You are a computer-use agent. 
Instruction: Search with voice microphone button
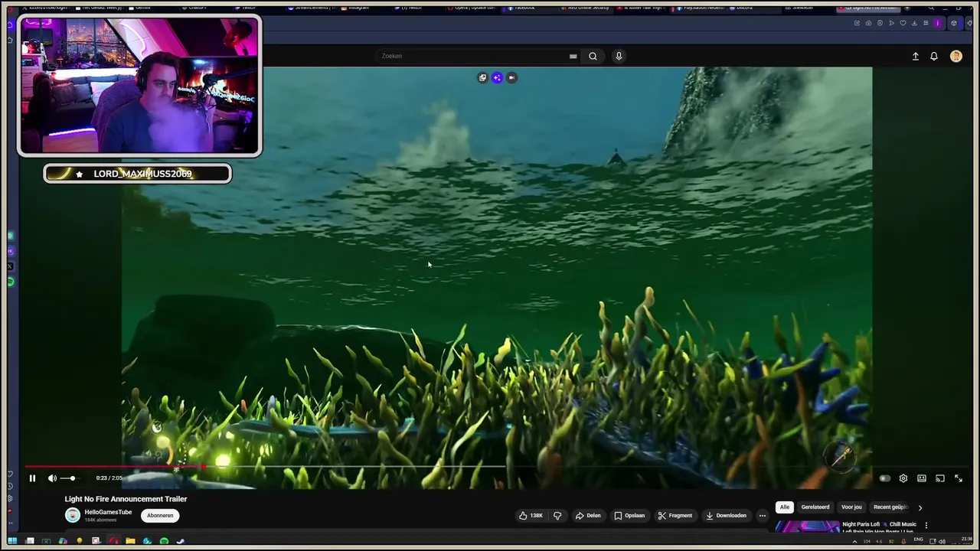(619, 56)
